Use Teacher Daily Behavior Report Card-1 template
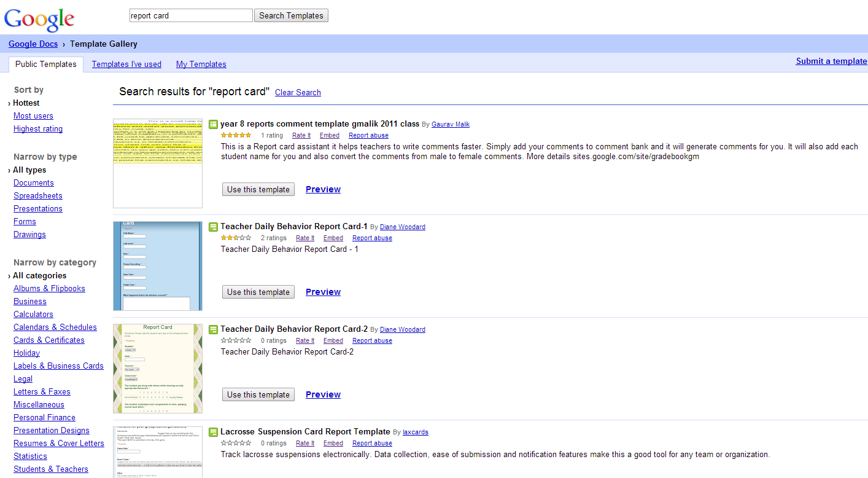The height and width of the screenshot is (478, 868). point(258,292)
